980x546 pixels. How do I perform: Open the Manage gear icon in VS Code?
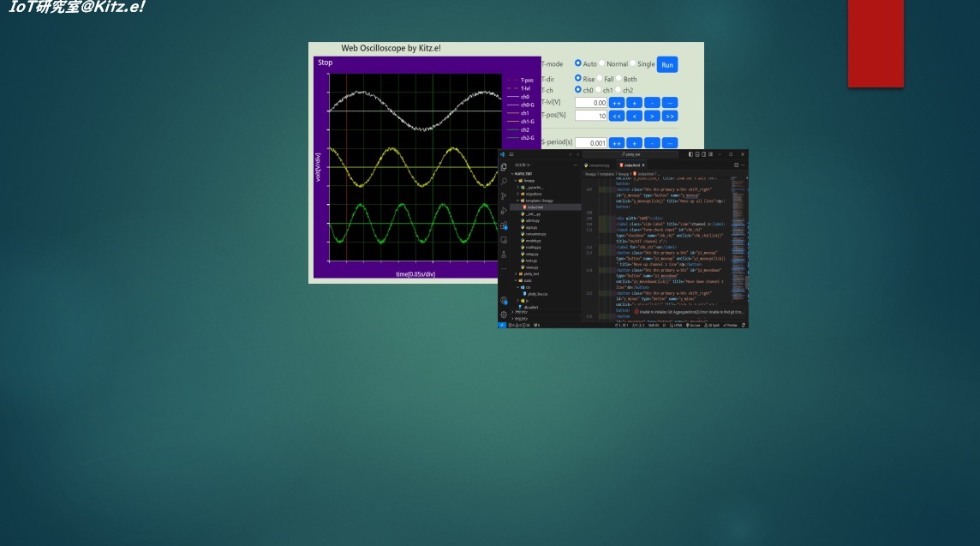tap(503, 313)
